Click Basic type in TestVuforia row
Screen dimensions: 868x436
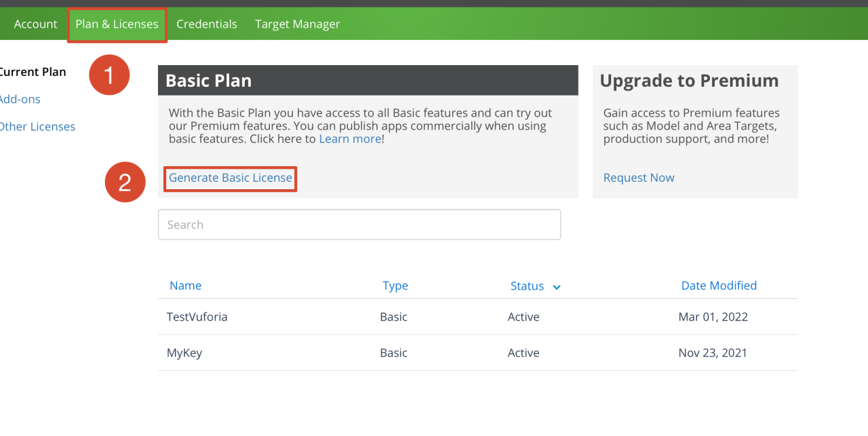pyautogui.click(x=394, y=317)
